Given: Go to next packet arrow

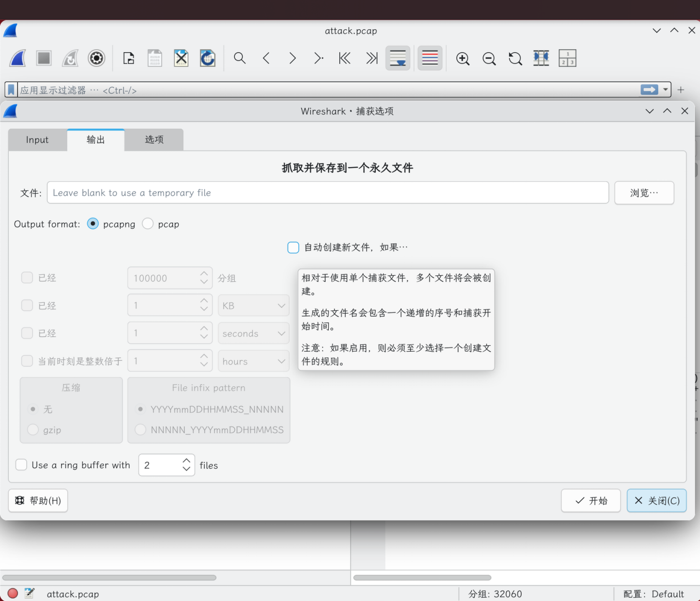Looking at the screenshot, I should pyautogui.click(x=293, y=58).
